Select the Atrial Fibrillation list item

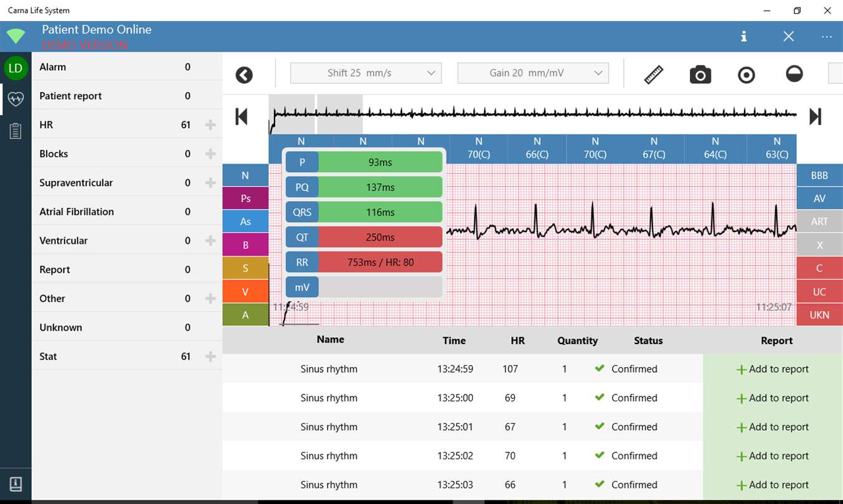click(127, 212)
